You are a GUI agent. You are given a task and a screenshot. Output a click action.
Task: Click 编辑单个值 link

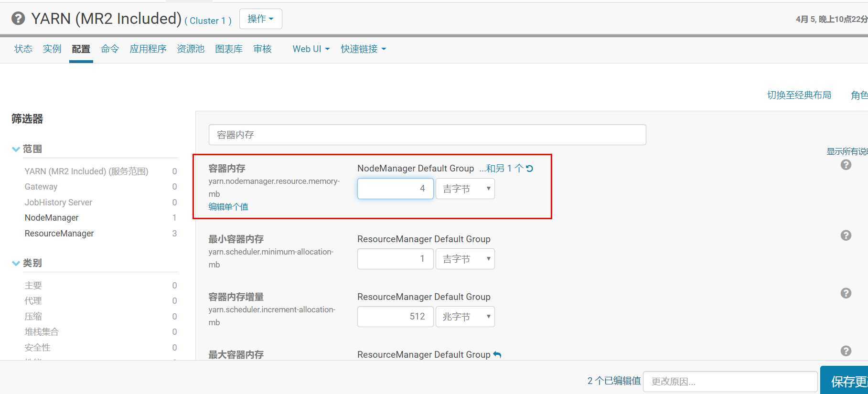(228, 207)
